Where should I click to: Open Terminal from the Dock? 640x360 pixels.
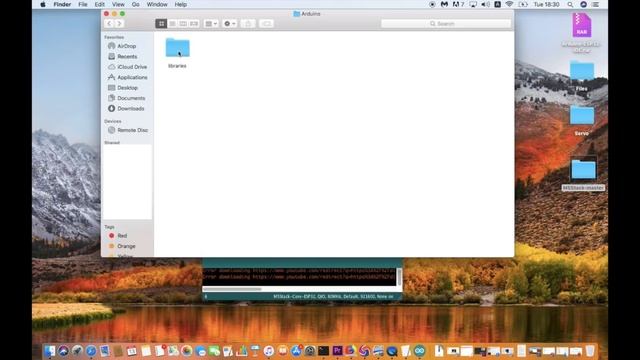pyautogui.click(x=323, y=351)
